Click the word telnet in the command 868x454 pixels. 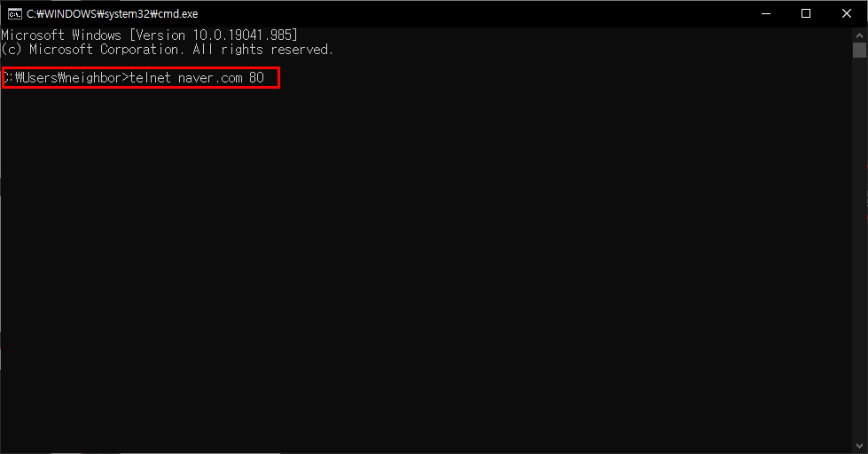(150, 78)
